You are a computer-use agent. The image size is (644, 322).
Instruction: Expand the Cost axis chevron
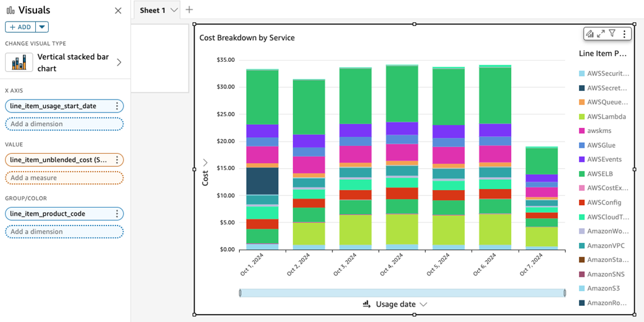pos(205,163)
